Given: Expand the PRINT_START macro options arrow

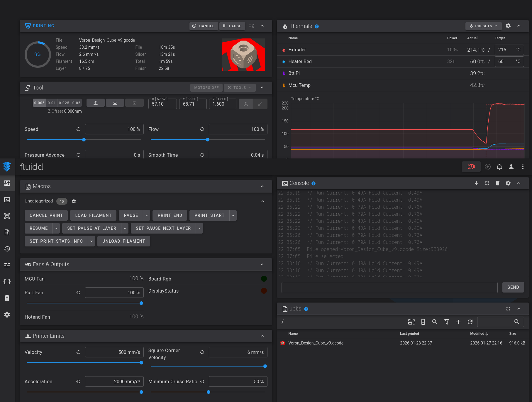Looking at the screenshot, I should pyautogui.click(x=233, y=215).
